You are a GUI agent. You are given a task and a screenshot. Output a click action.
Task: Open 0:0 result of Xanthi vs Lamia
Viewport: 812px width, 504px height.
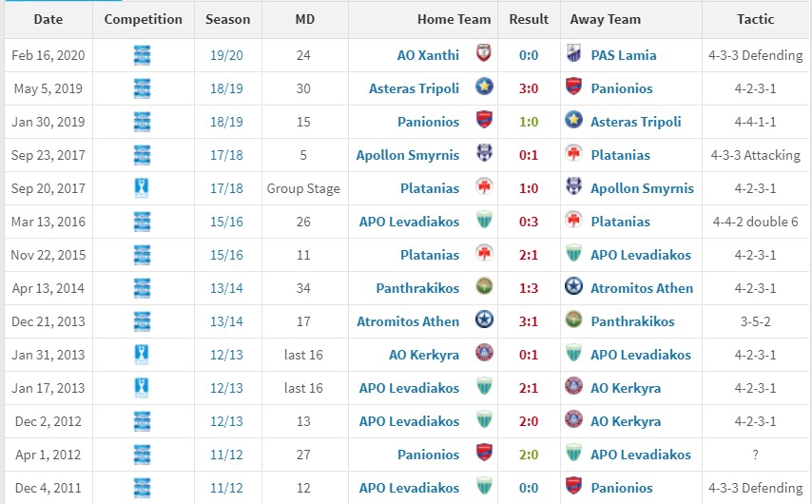pos(529,55)
